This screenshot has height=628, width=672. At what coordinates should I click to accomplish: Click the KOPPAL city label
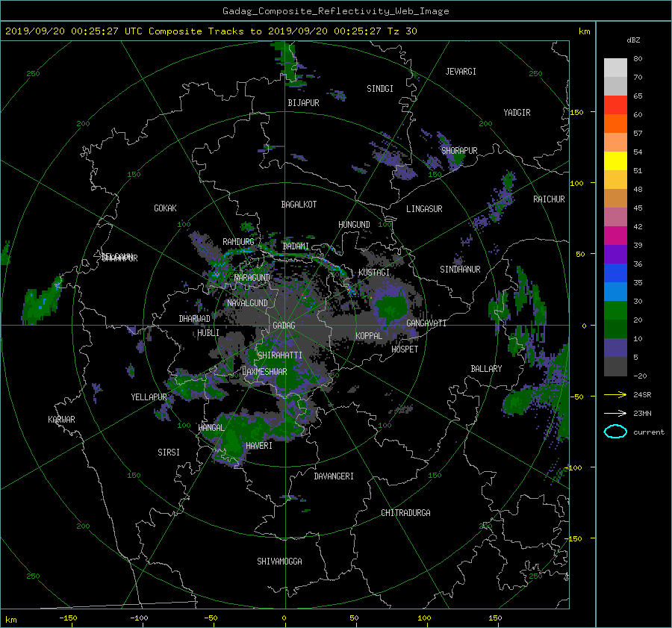coord(369,336)
